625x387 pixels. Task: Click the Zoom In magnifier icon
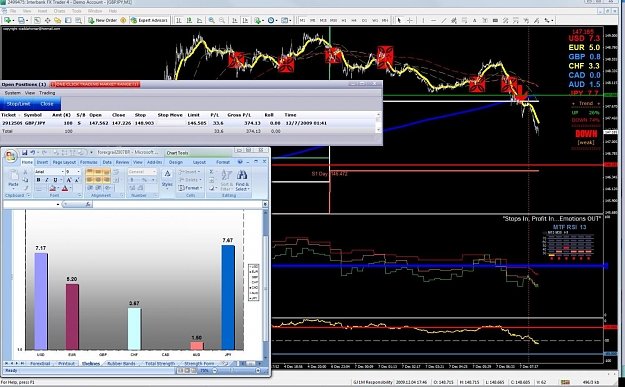tap(212, 20)
